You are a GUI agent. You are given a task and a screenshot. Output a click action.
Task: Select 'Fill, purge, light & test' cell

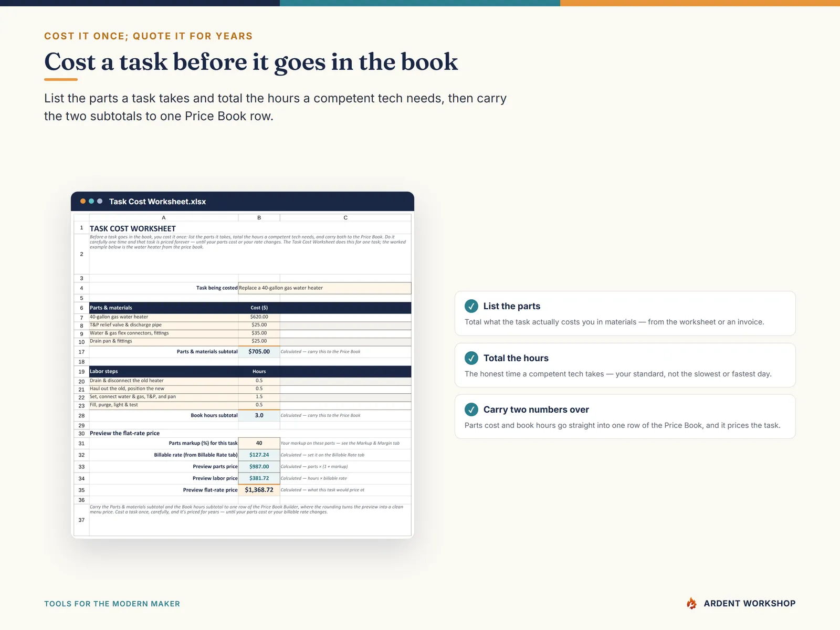pyautogui.click(x=164, y=405)
